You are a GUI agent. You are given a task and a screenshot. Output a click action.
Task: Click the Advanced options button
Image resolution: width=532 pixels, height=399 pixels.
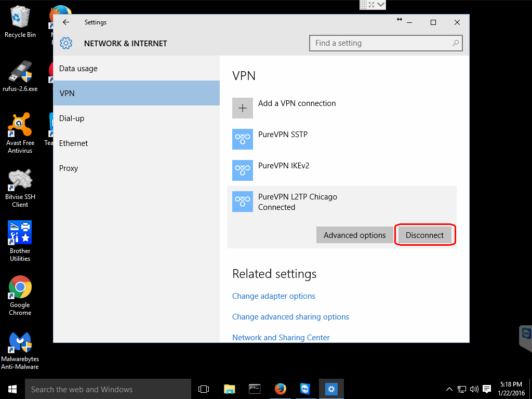(x=354, y=235)
